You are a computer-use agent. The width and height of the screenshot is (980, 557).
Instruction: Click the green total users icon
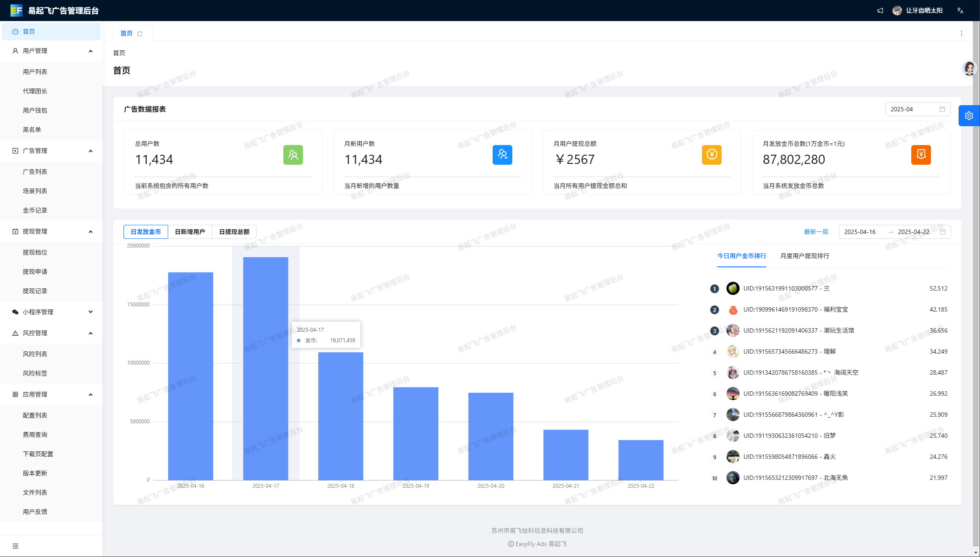293,155
